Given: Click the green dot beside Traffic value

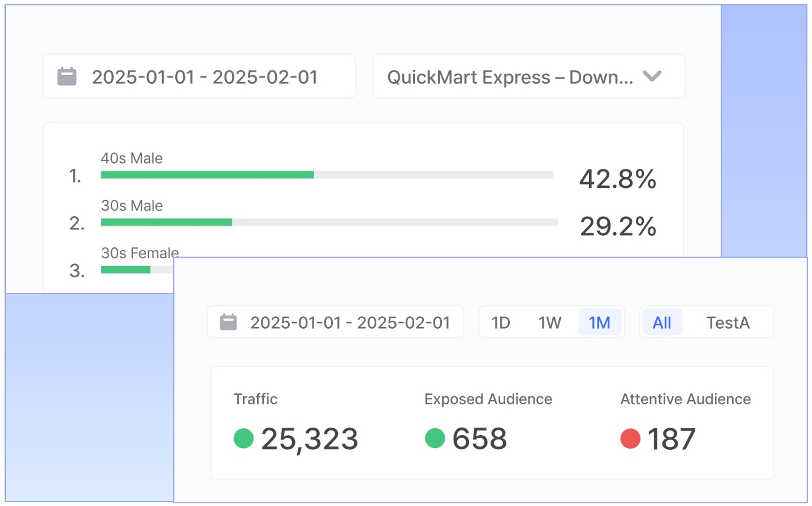Looking at the screenshot, I should click(x=243, y=438).
